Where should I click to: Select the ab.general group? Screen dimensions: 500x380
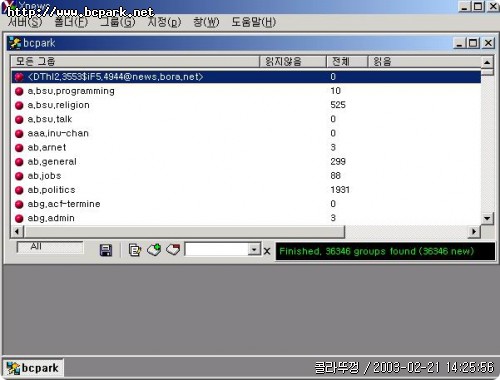(52, 162)
